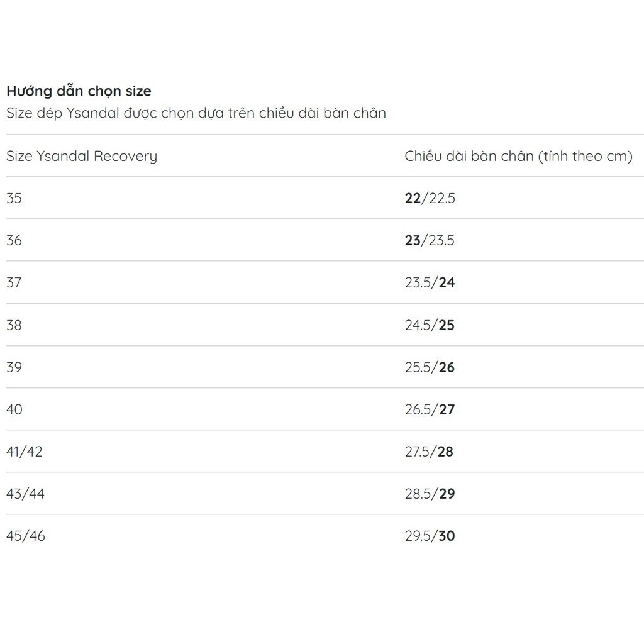Select size 40 row label
This screenshot has height=644, width=644.
click(14, 409)
